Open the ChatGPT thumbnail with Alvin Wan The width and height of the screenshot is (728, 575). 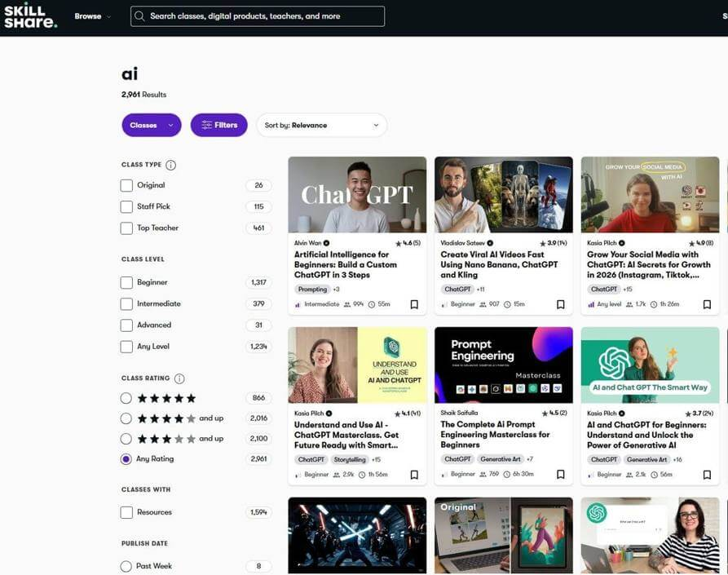tap(357, 195)
